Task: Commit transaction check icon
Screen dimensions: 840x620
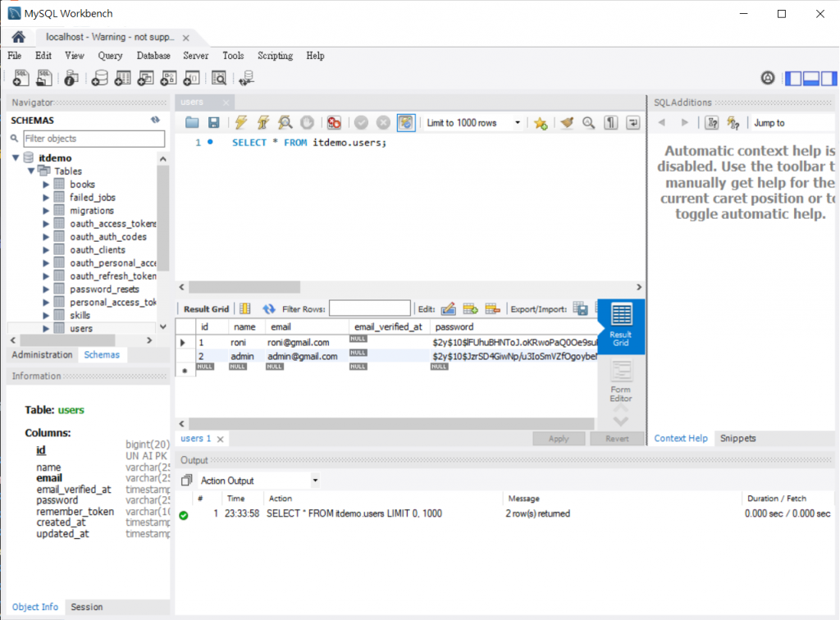Action: (x=362, y=123)
